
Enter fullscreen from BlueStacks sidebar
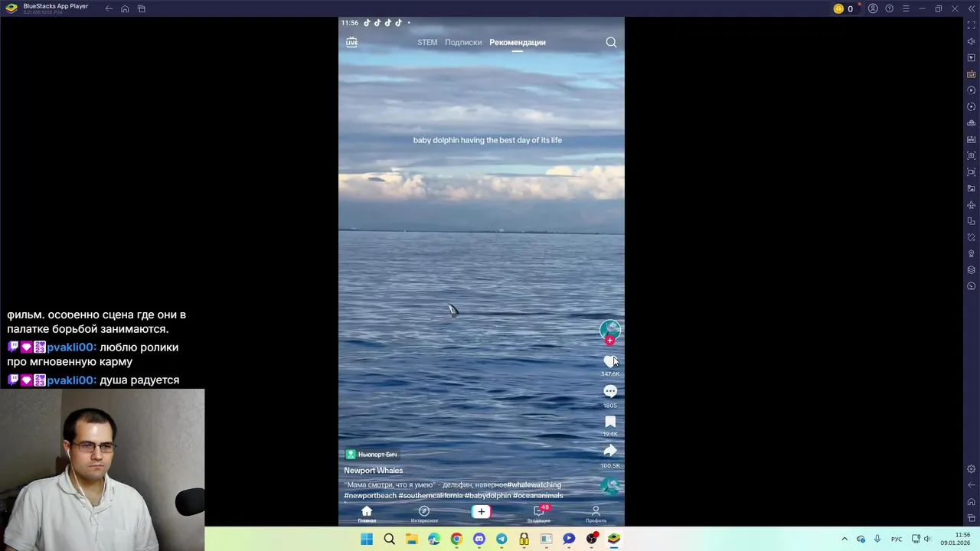point(972,25)
